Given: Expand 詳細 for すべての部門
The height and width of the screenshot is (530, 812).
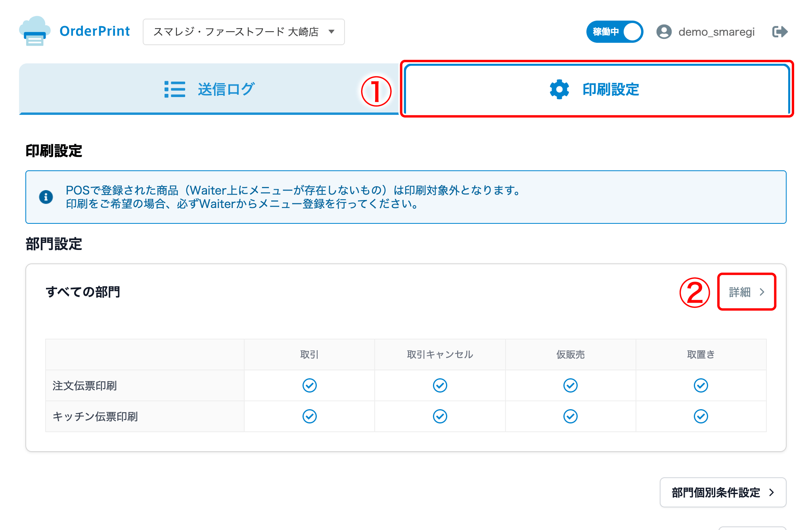Looking at the screenshot, I should point(746,292).
